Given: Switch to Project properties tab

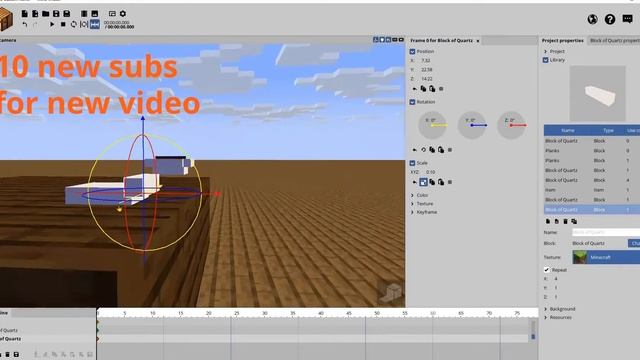Looking at the screenshot, I should 562,40.
